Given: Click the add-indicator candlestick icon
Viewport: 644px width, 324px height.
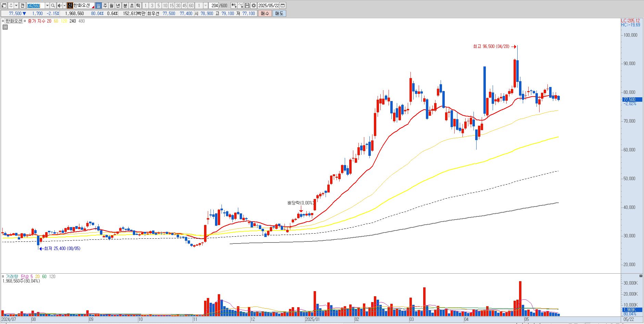Looking at the screenshot, I should (x=234, y=5).
